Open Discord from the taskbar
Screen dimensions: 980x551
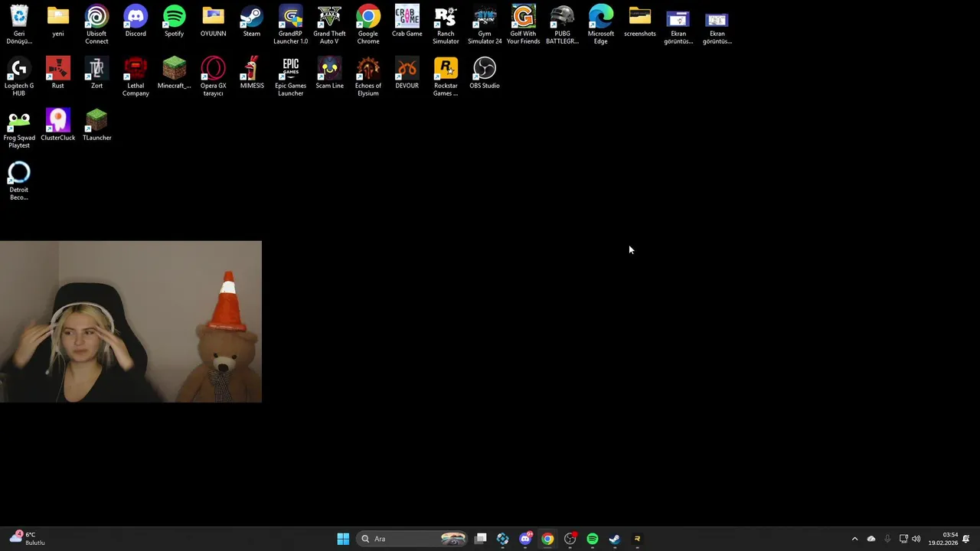[x=525, y=539]
